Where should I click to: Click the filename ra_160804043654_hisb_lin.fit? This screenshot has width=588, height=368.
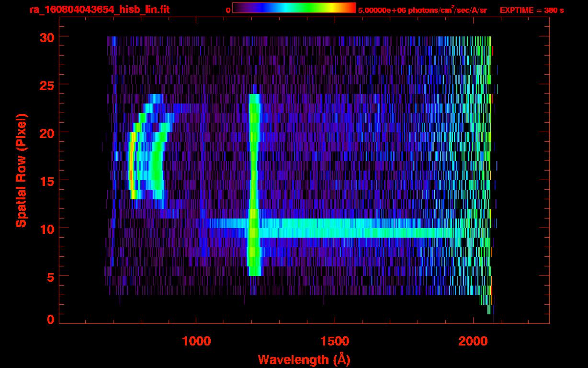pyautogui.click(x=99, y=10)
